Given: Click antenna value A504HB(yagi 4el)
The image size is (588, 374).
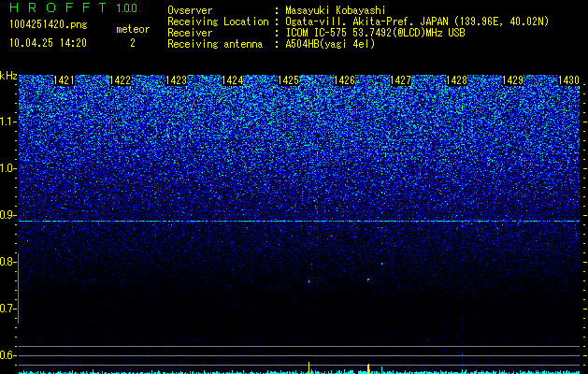Looking at the screenshot, I should click(x=330, y=44).
